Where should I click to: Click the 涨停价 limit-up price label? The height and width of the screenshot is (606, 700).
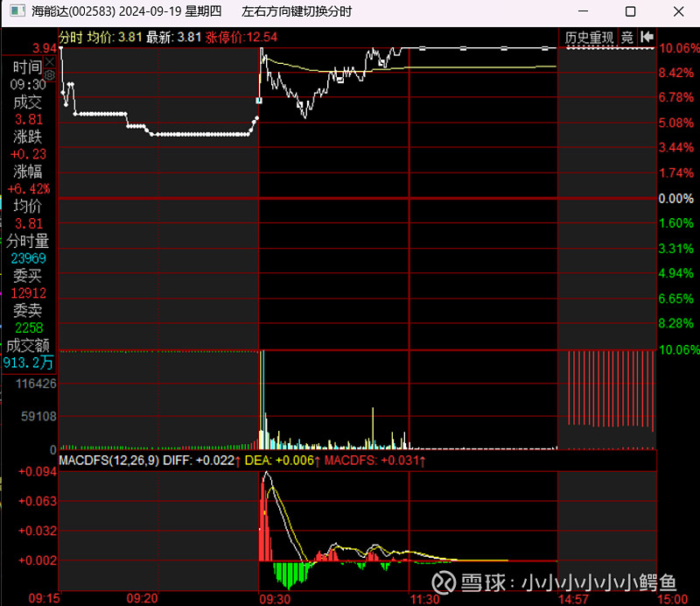point(225,37)
